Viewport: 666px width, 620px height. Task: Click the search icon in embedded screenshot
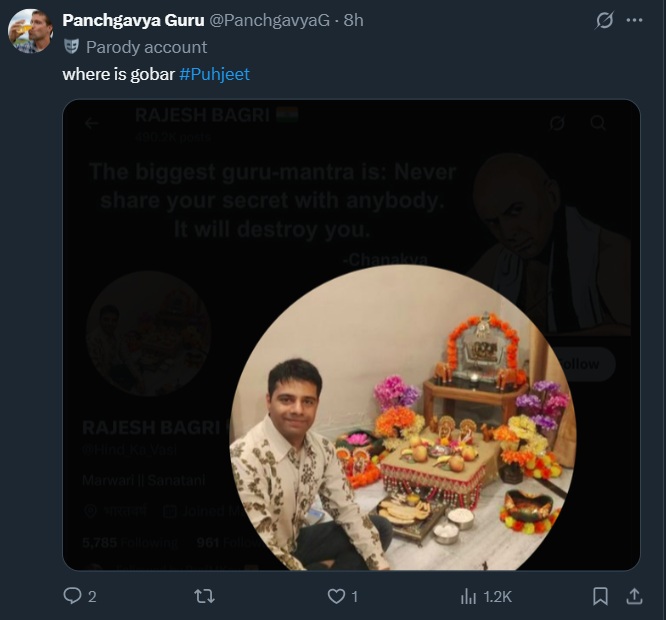pyautogui.click(x=598, y=123)
